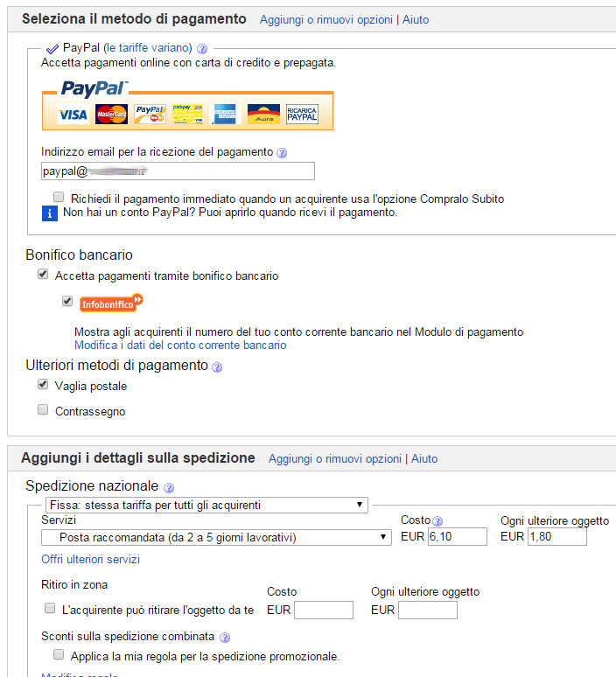Click the Offri ulteriori servizi link

coord(90,560)
